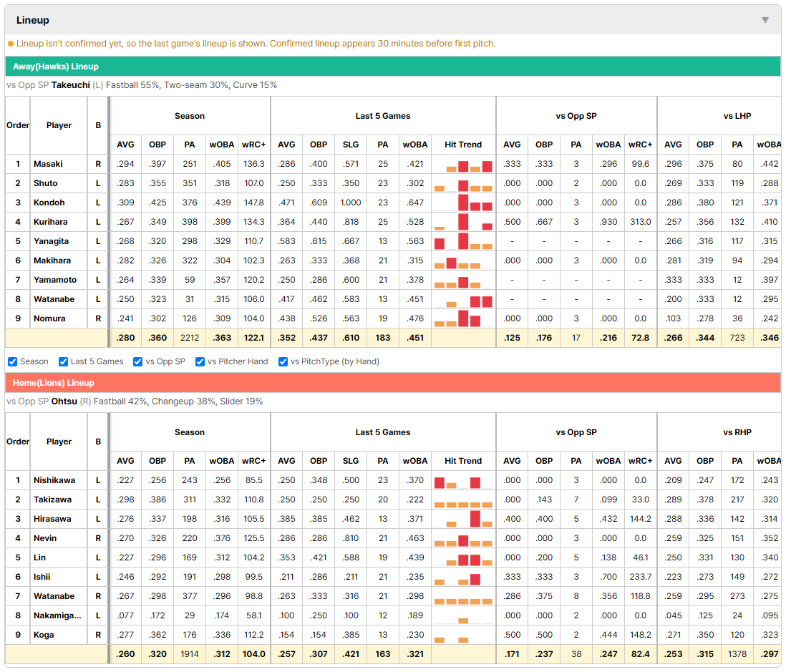The width and height of the screenshot is (786, 672).
Task: Toggle vs PitchType (by Hand) checkbox
Action: click(283, 362)
